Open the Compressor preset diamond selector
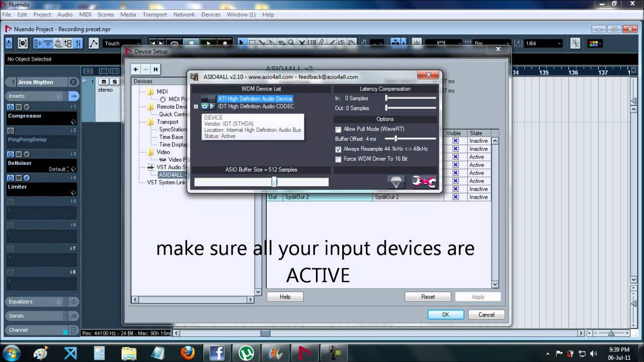 pyautogui.click(x=73, y=122)
